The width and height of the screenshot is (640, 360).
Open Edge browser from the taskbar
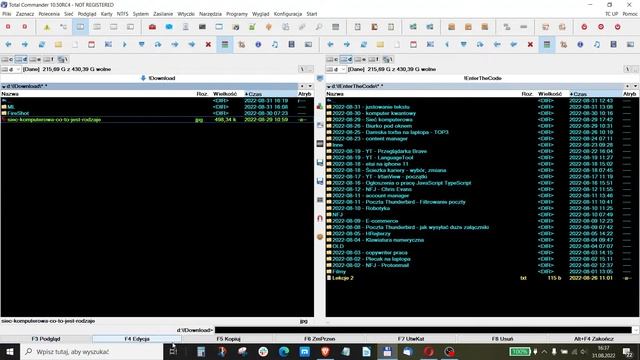click(x=284, y=351)
